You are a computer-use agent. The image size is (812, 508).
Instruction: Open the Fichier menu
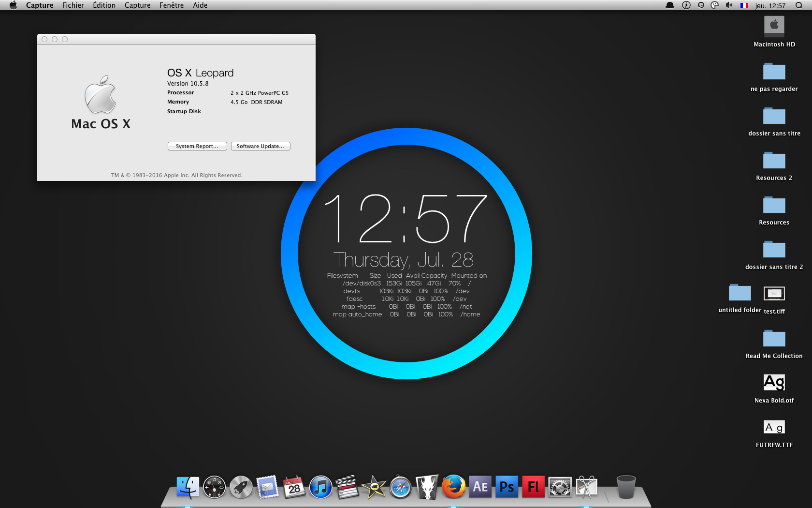click(73, 5)
